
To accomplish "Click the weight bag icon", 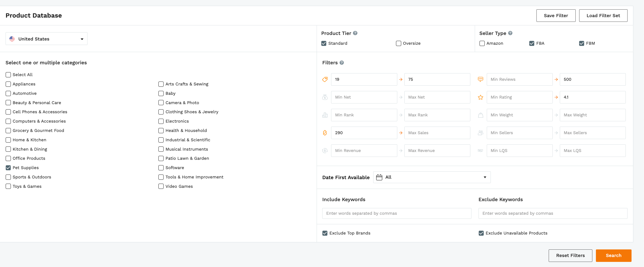I will click(x=480, y=115).
